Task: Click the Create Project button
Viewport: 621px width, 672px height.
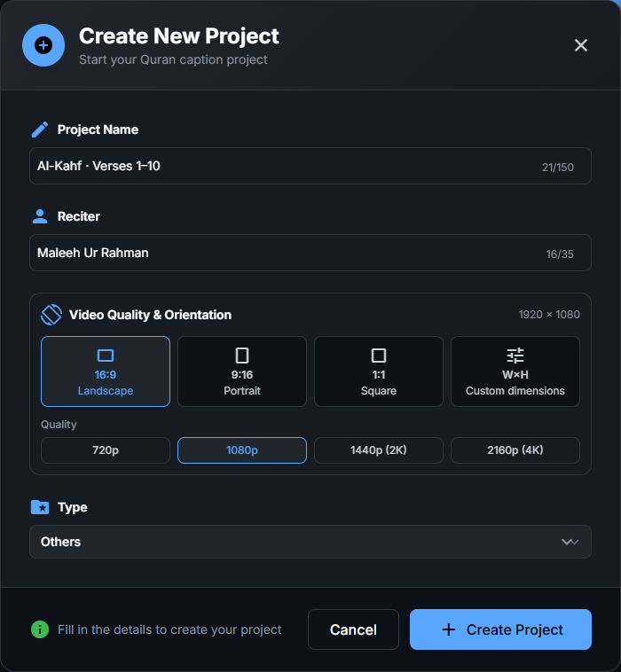Action: 500,629
